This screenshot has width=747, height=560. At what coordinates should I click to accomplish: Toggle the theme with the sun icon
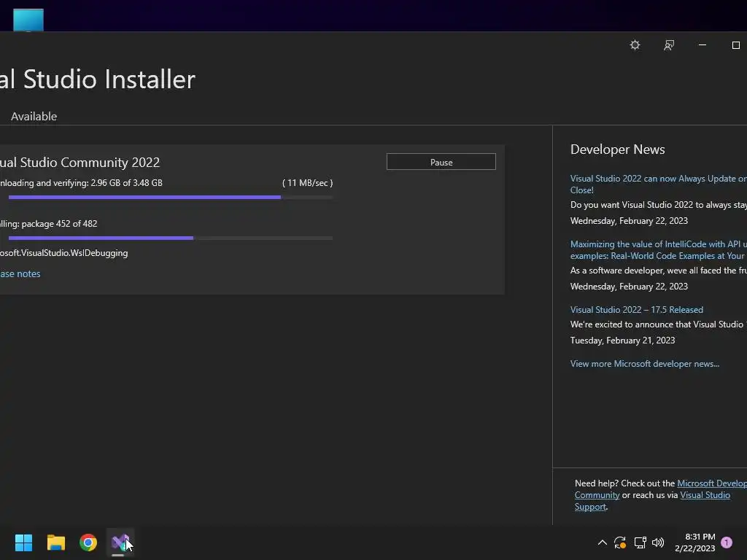pos(635,45)
